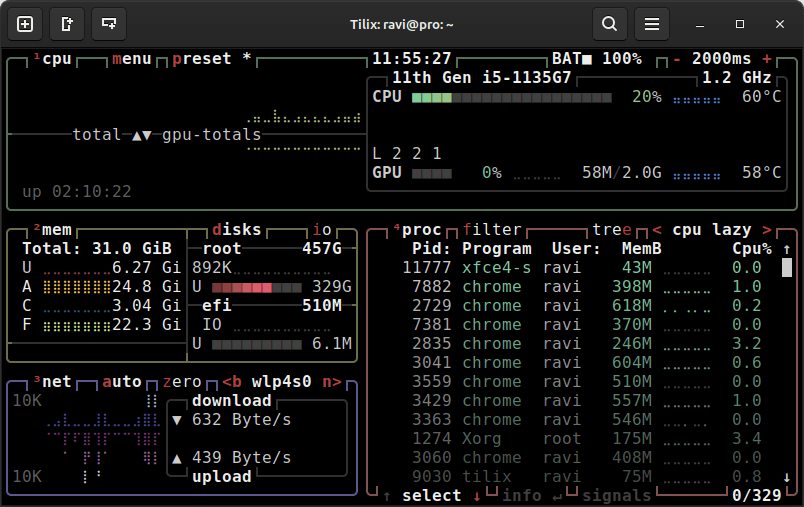Add terminal to the right icon

click(67, 24)
